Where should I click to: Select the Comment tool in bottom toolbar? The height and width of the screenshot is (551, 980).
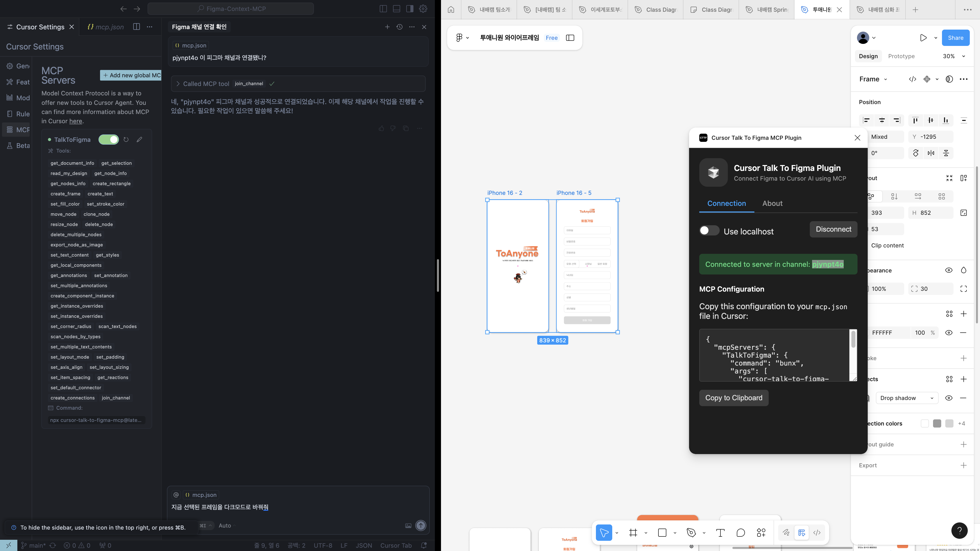(x=740, y=533)
